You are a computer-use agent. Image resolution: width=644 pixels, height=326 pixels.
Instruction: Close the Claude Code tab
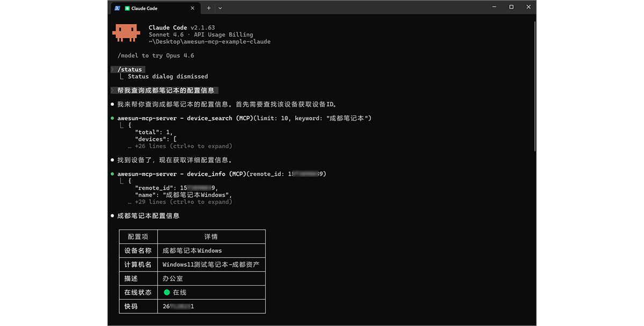point(192,8)
